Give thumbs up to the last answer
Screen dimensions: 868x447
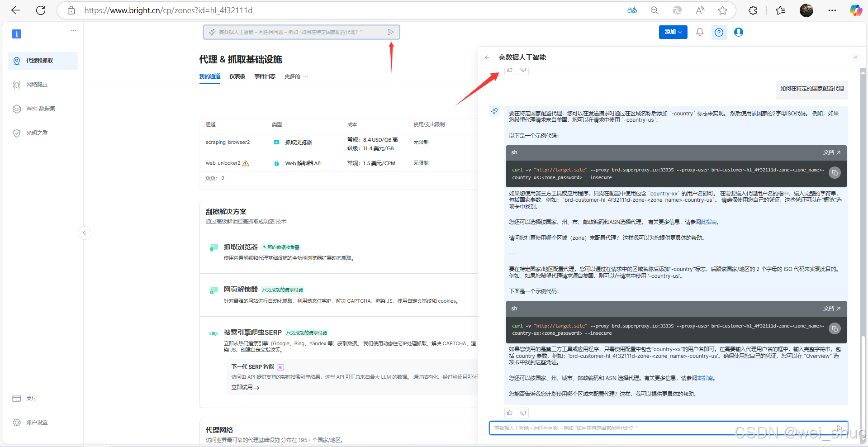(510, 413)
